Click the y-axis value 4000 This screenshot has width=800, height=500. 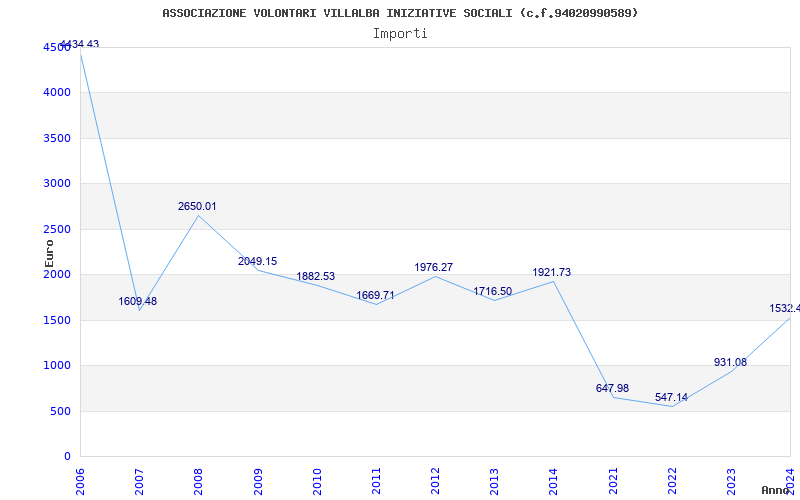[57, 93]
